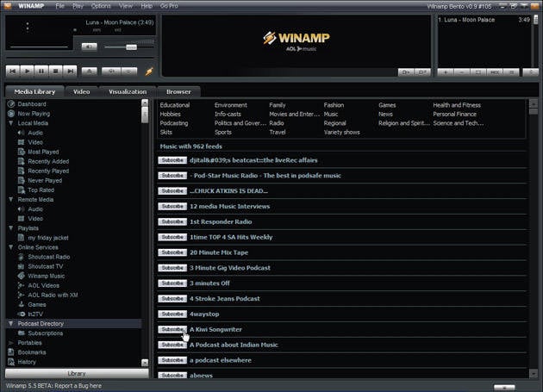543x392 pixels.
Task: Click the Library button at bottom left
Action: tap(76, 373)
